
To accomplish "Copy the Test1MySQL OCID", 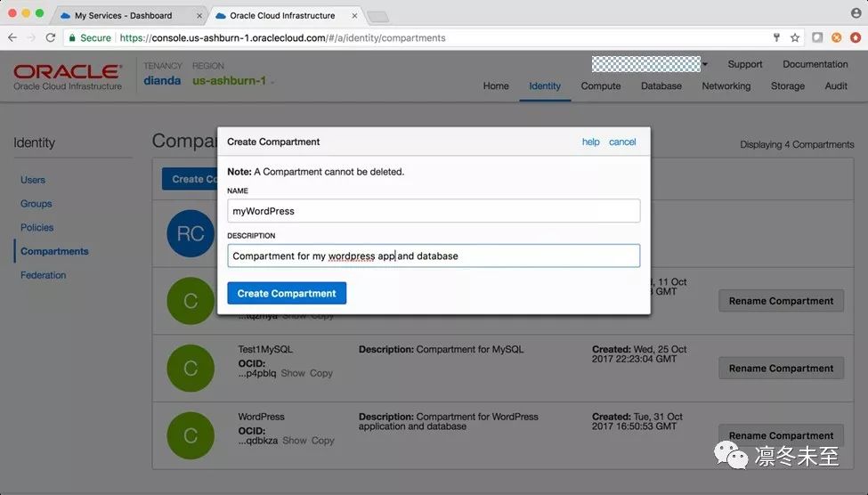I will [321, 373].
